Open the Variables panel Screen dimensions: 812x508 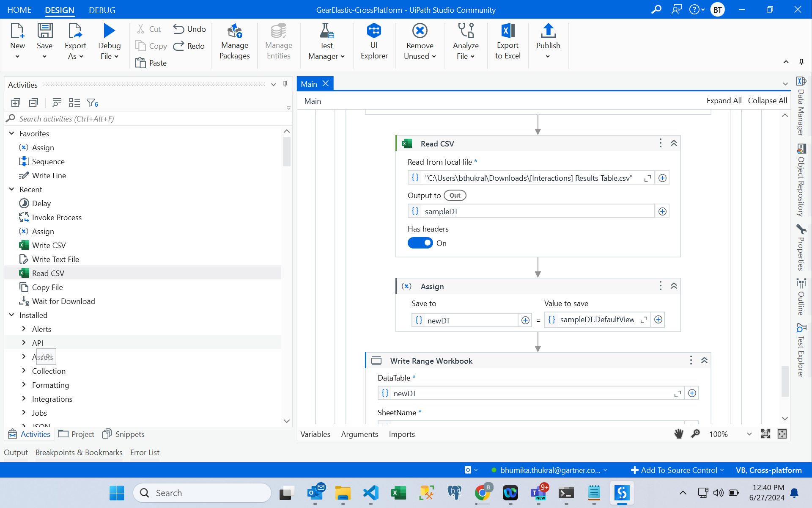point(315,434)
